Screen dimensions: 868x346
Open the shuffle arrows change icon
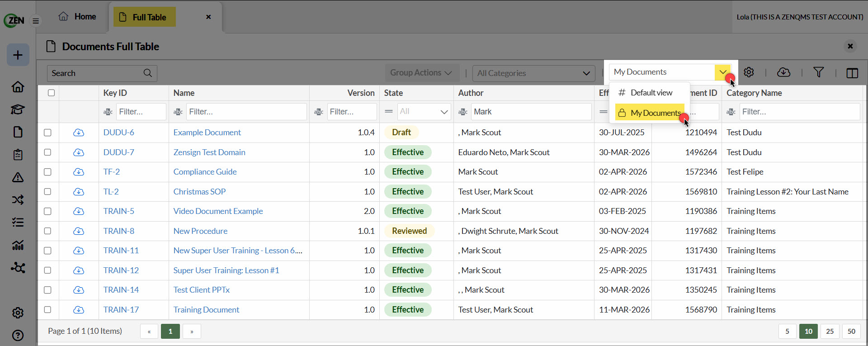point(18,200)
